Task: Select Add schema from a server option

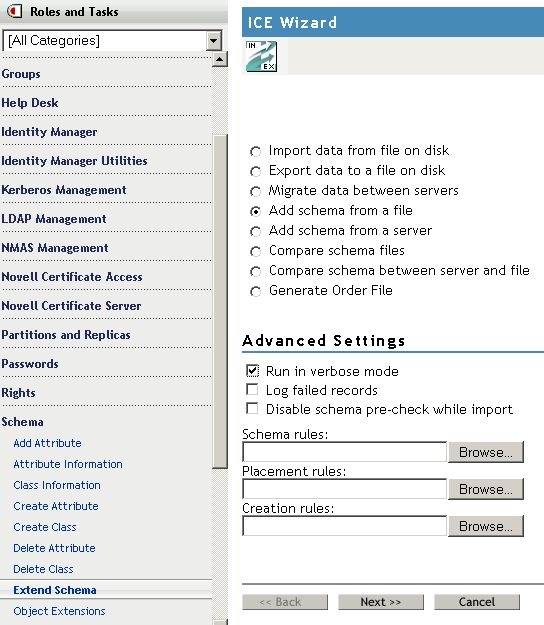Action: pos(255,231)
